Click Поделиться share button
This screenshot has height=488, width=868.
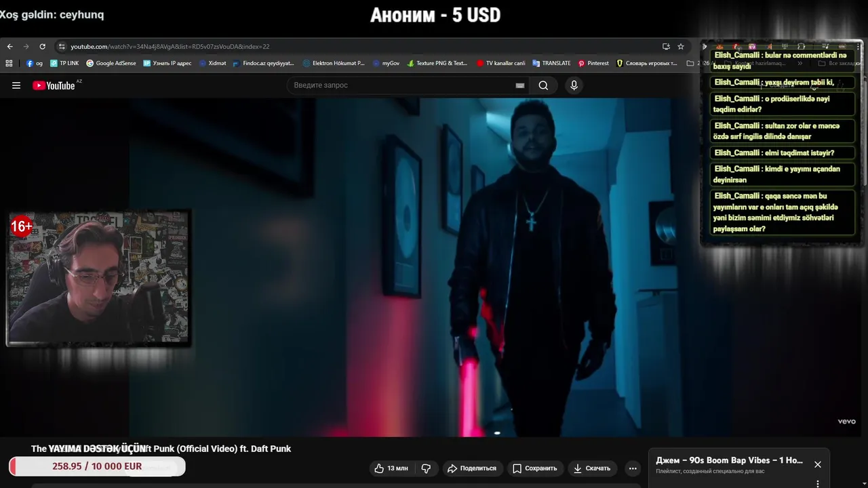(x=471, y=468)
